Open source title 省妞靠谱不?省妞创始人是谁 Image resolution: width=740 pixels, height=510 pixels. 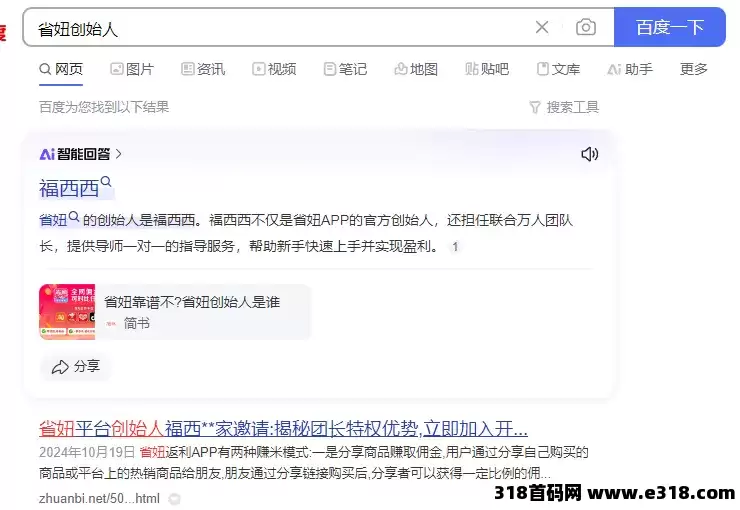point(192,302)
